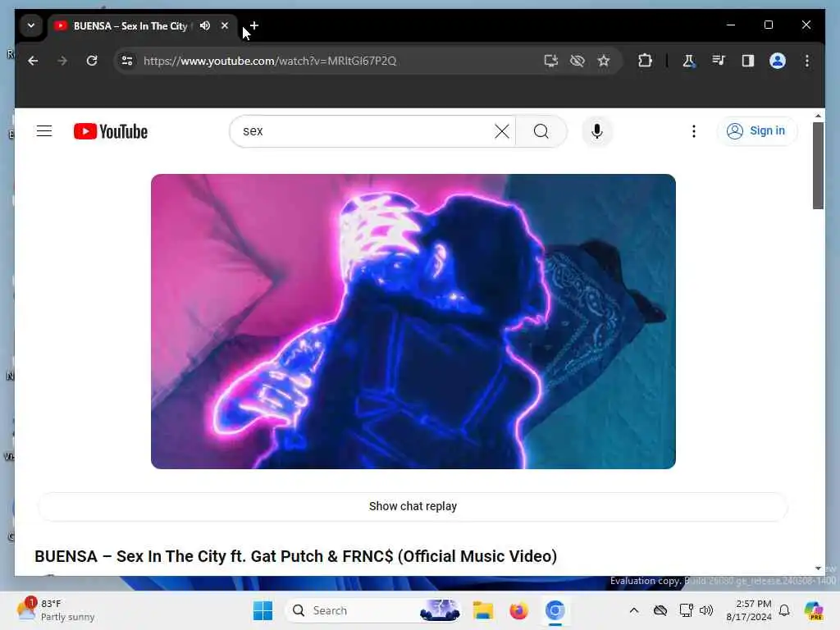The height and width of the screenshot is (630, 840).
Task: Go forward with the forward arrow
Action: pos(62,61)
